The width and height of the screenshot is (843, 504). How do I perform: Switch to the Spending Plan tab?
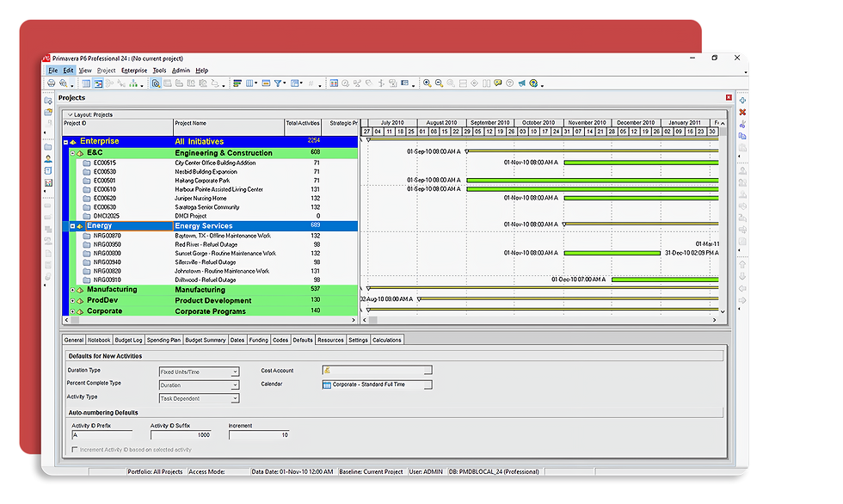click(x=163, y=340)
